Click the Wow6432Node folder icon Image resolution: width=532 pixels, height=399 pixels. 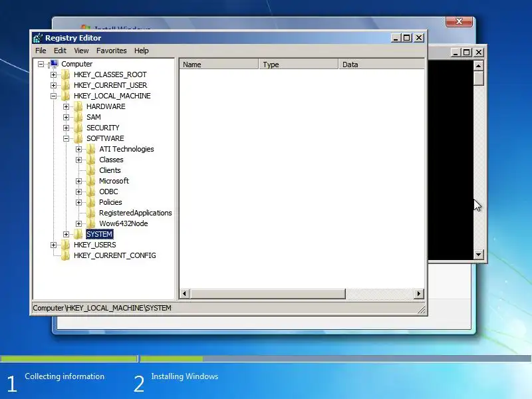coord(91,223)
